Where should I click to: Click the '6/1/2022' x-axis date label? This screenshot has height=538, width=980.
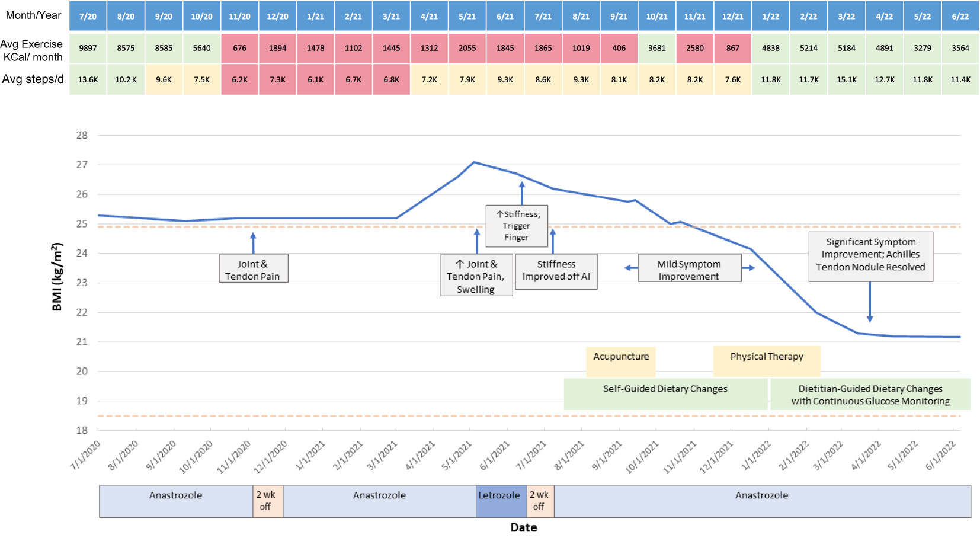coord(941,456)
